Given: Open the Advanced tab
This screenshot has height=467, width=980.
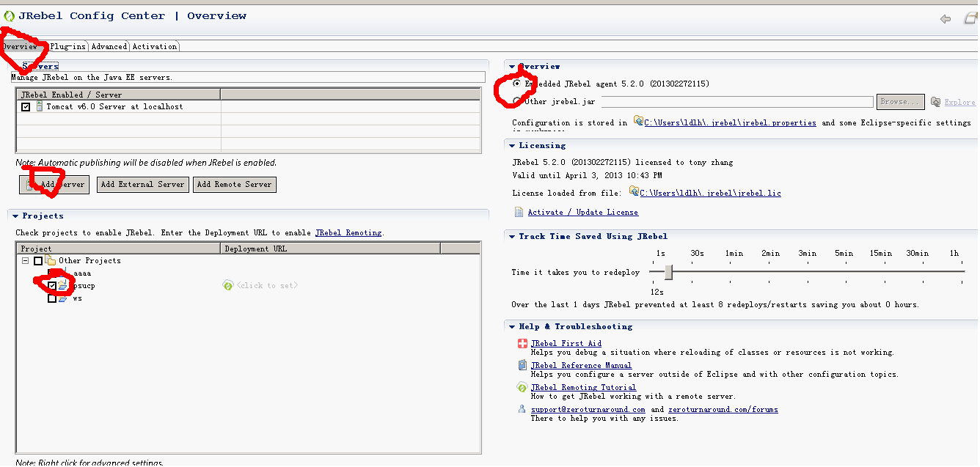Looking at the screenshot, I should (x=109, y=46).
